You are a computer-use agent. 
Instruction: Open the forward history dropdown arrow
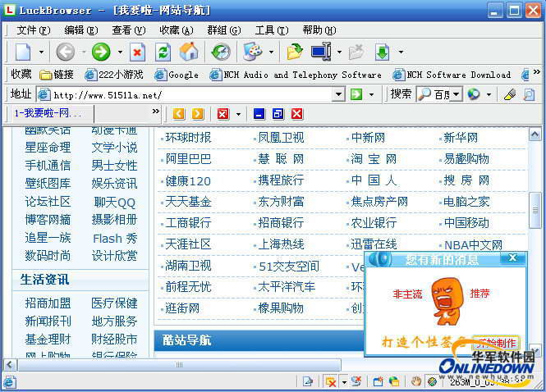pos(120,52)
